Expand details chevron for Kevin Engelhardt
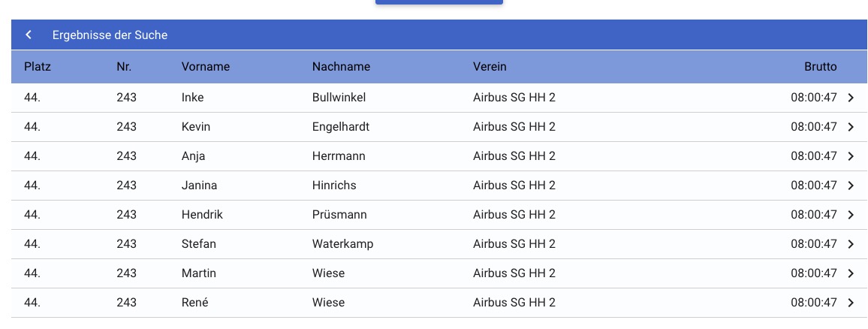The width and height of the screenshot is (868, 329). coord(851,127)
